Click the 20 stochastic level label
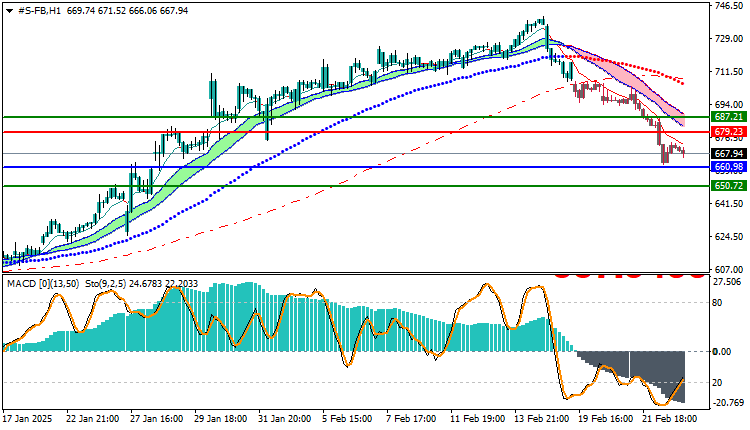This screenshot has height=430, width=750. click(717, 383)
